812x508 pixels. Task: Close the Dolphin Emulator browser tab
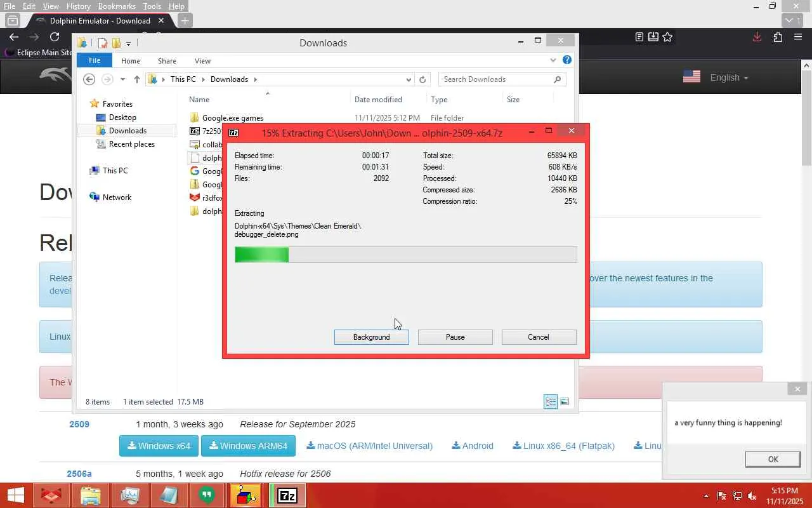[161, 20]
